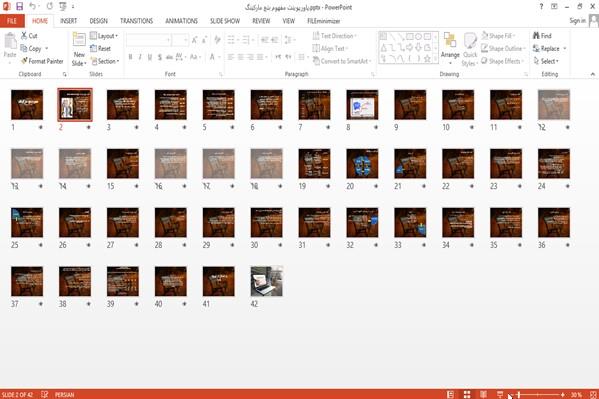Activate the Format Painter
This screenshot has width=599, height=399.
(x=42, y=61)
